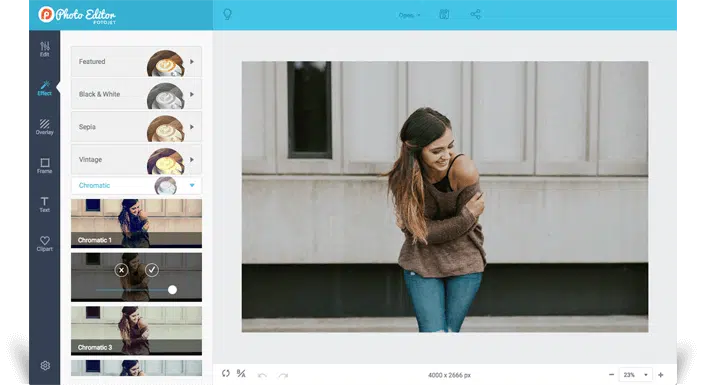The image size is (704, 385).
Task: Click the lightbulb tips icon
Action: (227, 14)
